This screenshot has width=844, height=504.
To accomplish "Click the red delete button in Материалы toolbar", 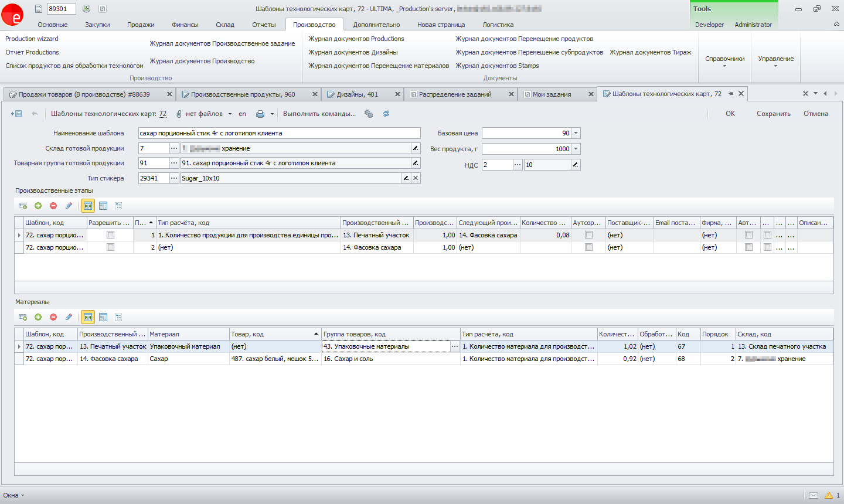I will (x=53, y=317).
